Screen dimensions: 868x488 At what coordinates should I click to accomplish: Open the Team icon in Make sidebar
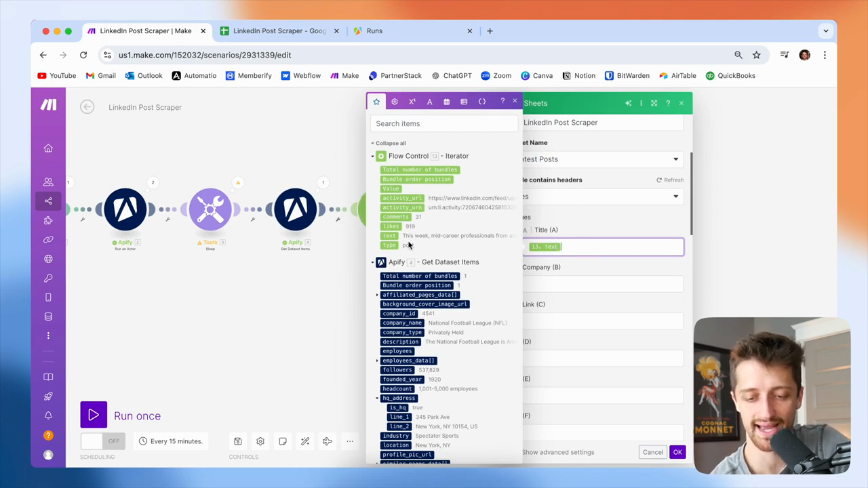coord(48,182)
